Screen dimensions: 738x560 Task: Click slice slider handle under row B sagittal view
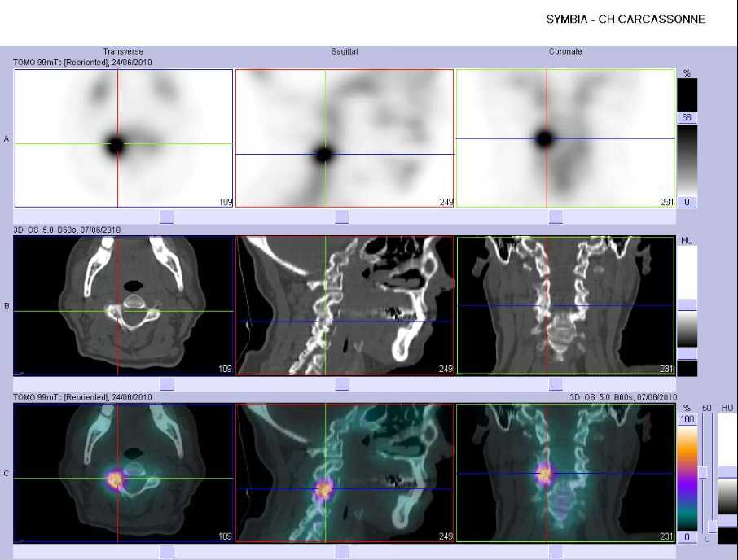342,383
